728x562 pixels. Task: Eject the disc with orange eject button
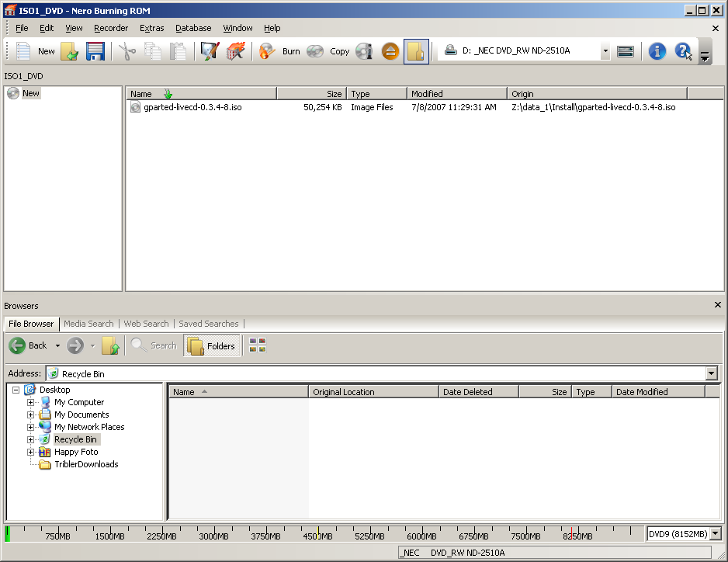click(x=390, y=51)
